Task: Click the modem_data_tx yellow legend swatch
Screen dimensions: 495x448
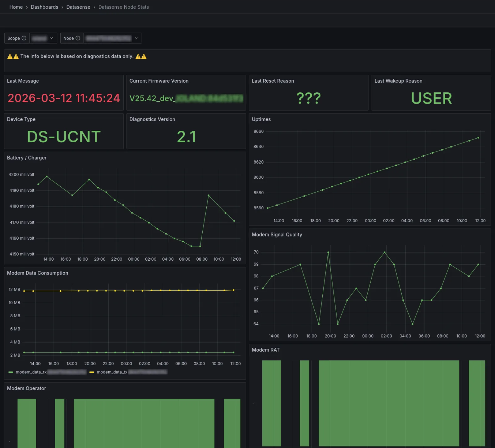Action: pos(92,372)
